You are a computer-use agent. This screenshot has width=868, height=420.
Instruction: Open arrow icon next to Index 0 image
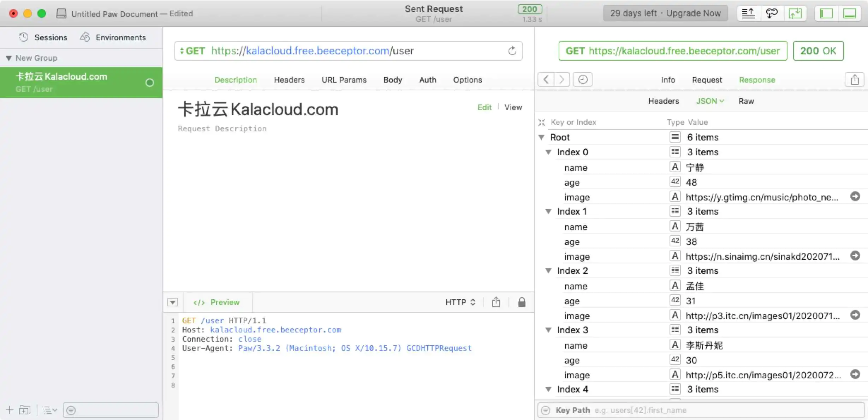pyautogui.click(x=855, y=197)
